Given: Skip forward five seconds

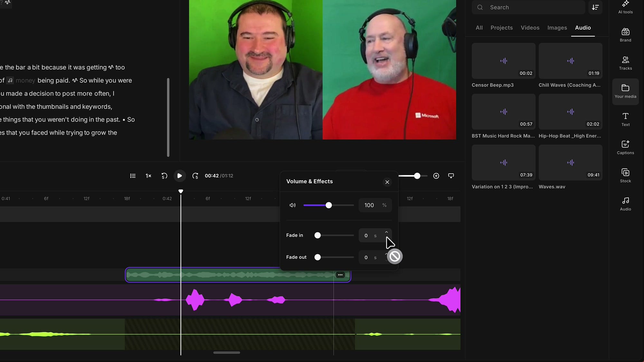Looking at the screenshot, I should tap(195, 176).
